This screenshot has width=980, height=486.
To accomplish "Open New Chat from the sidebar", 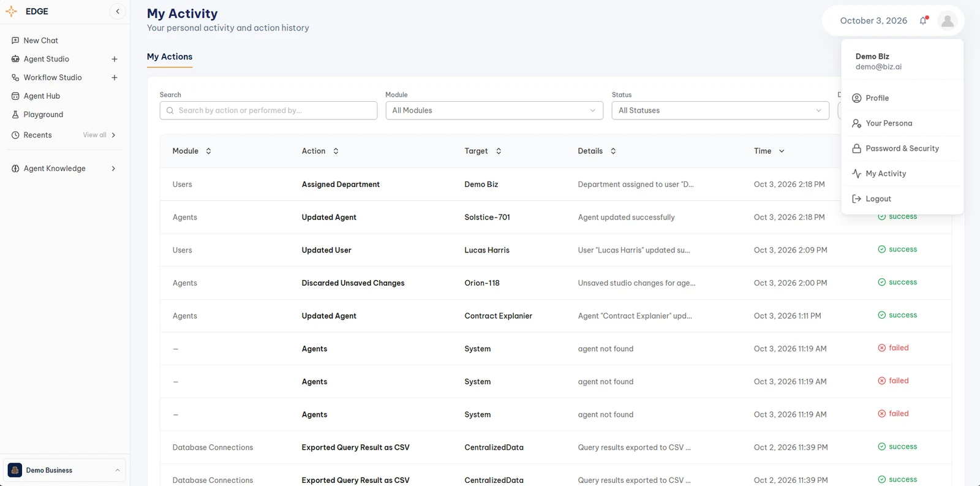I will click(x=40, y=40).
